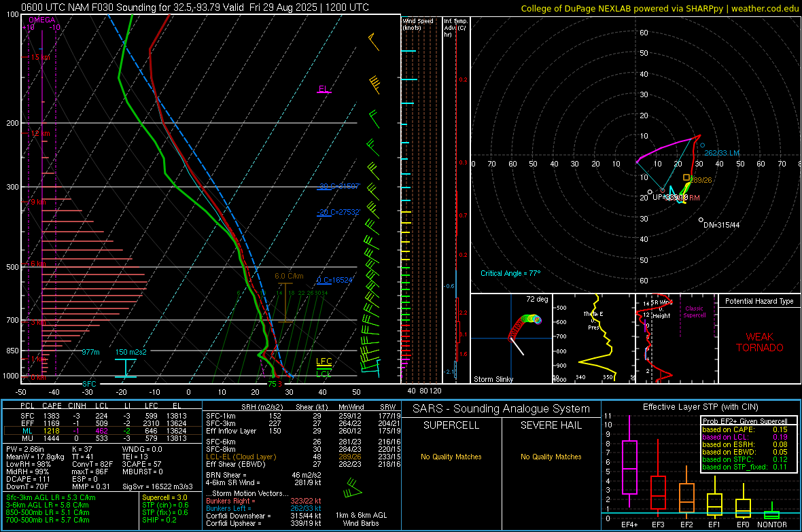Click the 'based on CAPE: 0.15' line
Viewport: 802px width, 532px height.
tap(745, 429)
